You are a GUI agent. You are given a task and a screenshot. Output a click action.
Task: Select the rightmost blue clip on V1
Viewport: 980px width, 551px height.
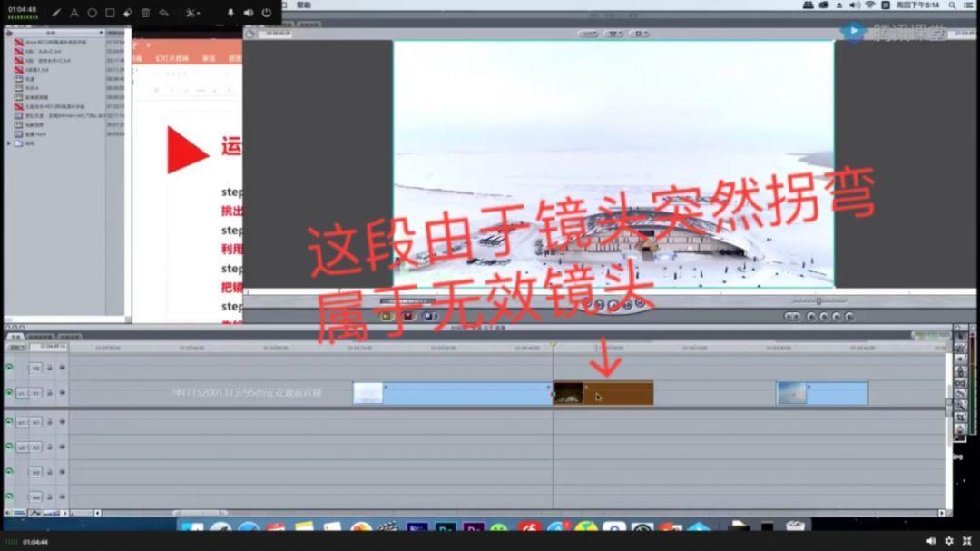pyautogui.click(x=822, y=393)
